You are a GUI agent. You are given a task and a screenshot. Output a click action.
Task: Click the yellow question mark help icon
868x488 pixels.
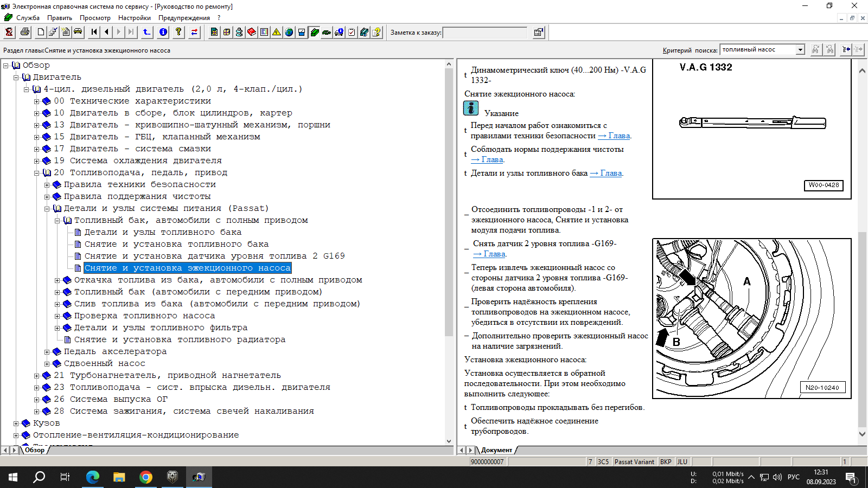(178, 32)
